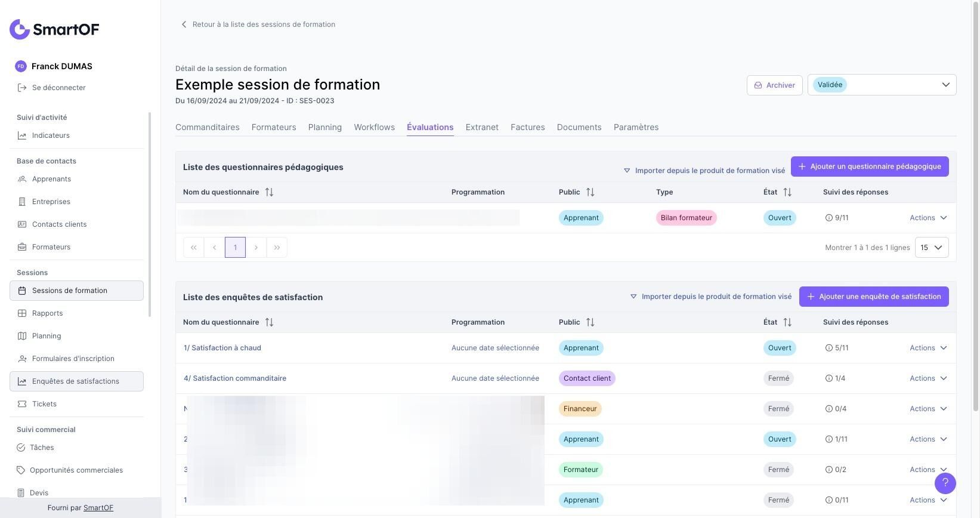Expand Actions for Satisfaction commanditaire

click(x=928, y=378)
